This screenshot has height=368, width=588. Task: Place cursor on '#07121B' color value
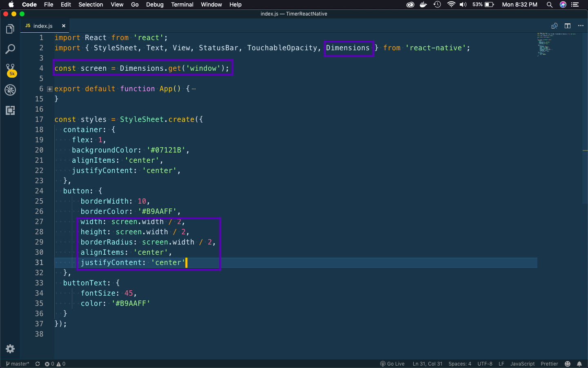coord(166,150)
